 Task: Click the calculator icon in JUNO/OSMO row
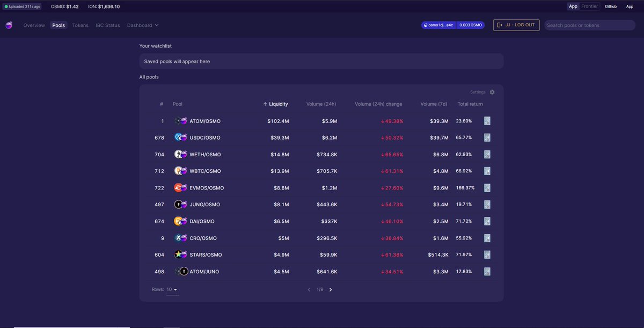click(x=487, y=205)
